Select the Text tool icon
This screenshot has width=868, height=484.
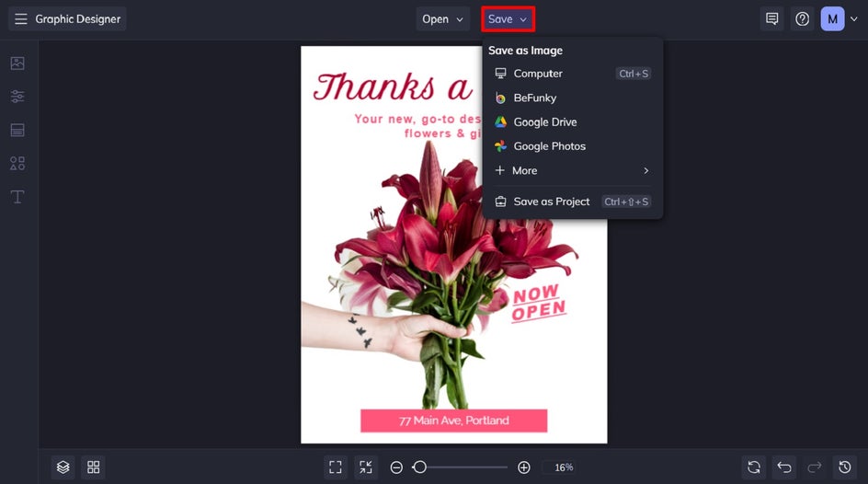pos(17,197)
